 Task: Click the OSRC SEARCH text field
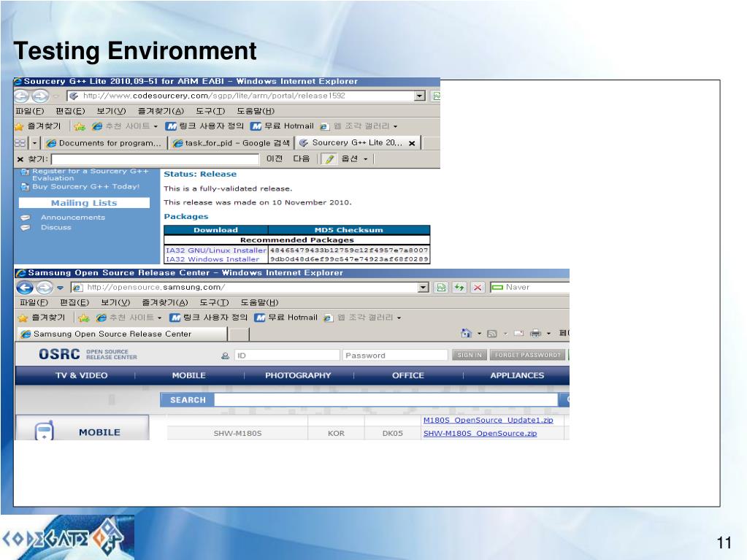tap(386, 400)
